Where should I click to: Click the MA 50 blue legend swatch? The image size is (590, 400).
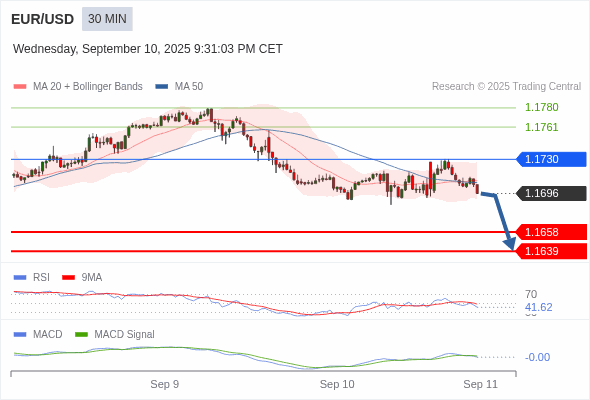[x=162, y=87]
